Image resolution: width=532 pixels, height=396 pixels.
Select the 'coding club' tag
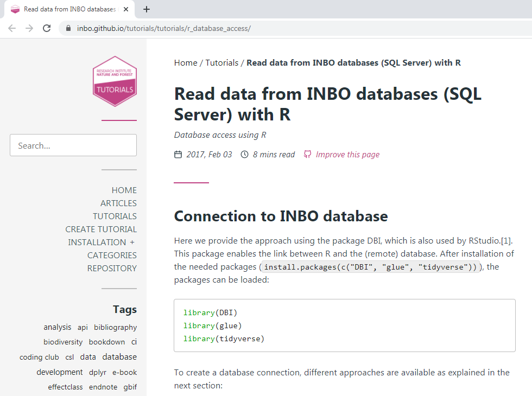pyautogui.click(x=39, y=357)
